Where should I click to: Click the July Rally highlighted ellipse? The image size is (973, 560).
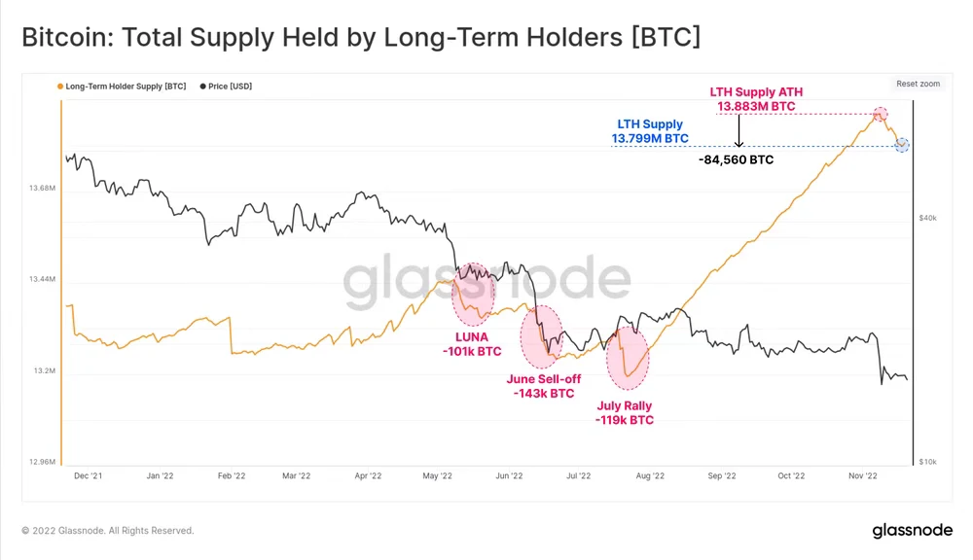(628, 359)
